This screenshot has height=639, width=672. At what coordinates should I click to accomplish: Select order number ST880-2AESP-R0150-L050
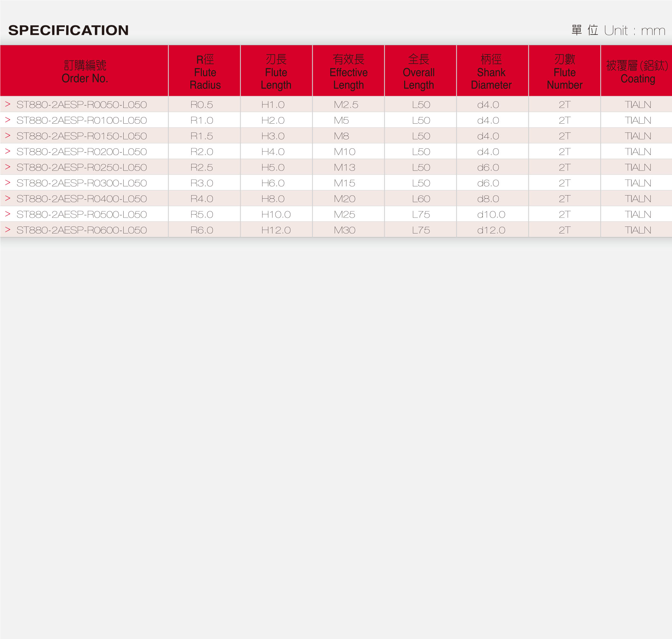pyautogui.click(x=82, y=136)
